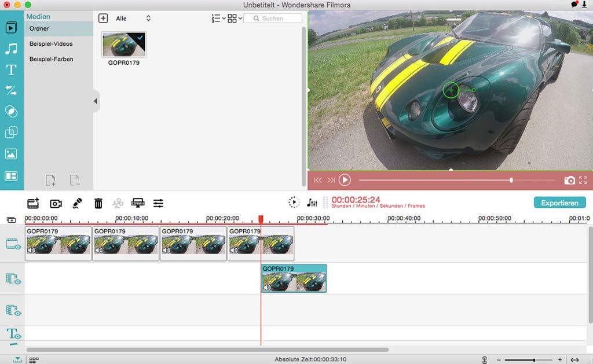
Task: Click the remove folder icon
Action: (75, 180)
